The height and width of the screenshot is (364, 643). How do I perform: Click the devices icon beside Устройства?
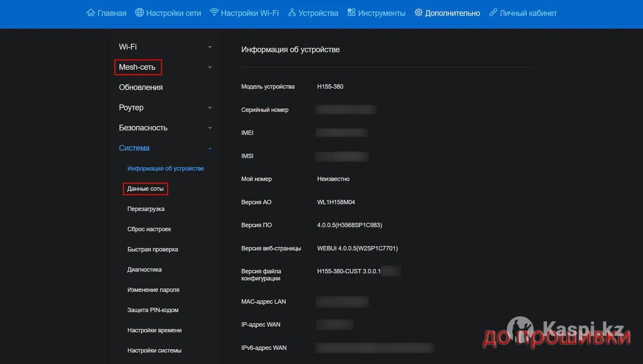pos(292,13)
